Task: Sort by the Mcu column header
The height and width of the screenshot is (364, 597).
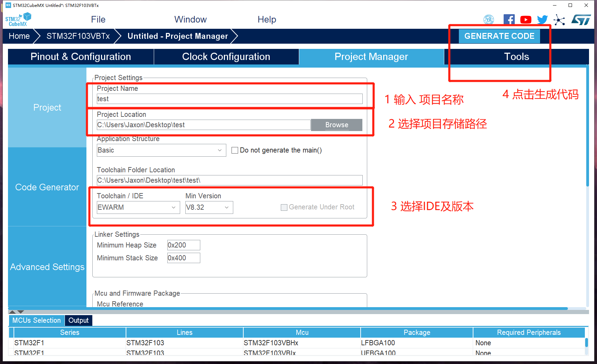Action: (x=302, y=332)
